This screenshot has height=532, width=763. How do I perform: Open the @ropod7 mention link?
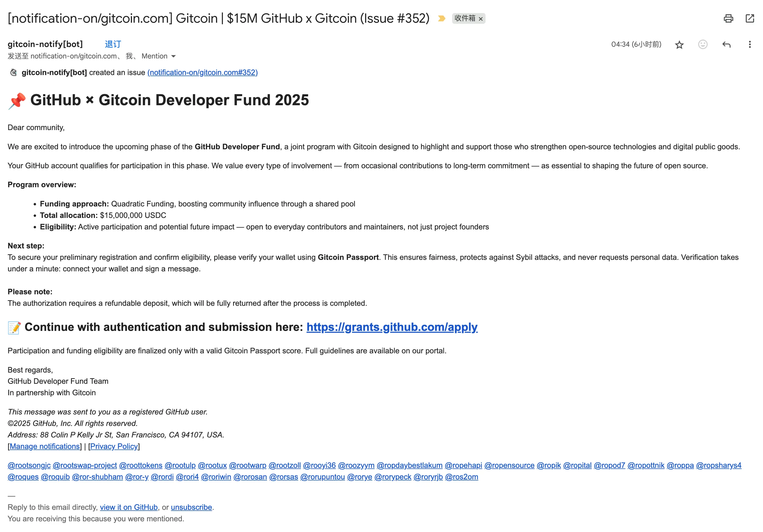pos(609,465)
